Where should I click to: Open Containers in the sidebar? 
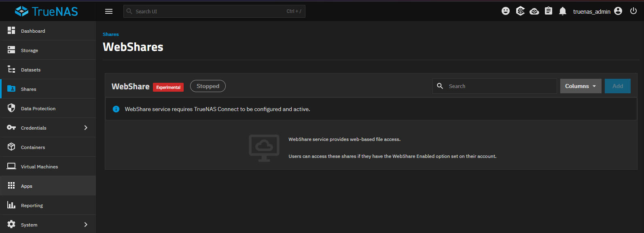pyautogui.click(x=48, y=147)
